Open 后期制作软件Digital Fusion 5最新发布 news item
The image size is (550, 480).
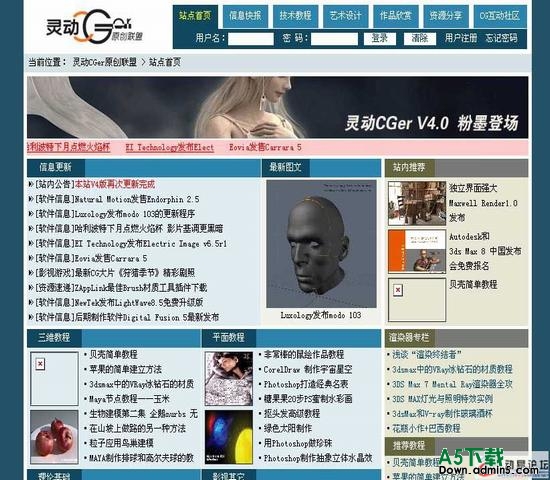pos(147,318)
